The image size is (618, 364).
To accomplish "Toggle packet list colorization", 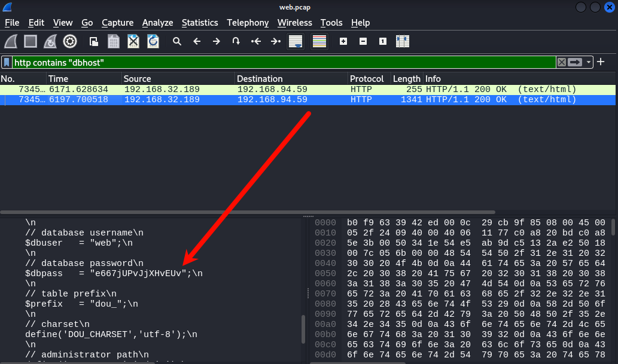I will [x=319, y=41].
